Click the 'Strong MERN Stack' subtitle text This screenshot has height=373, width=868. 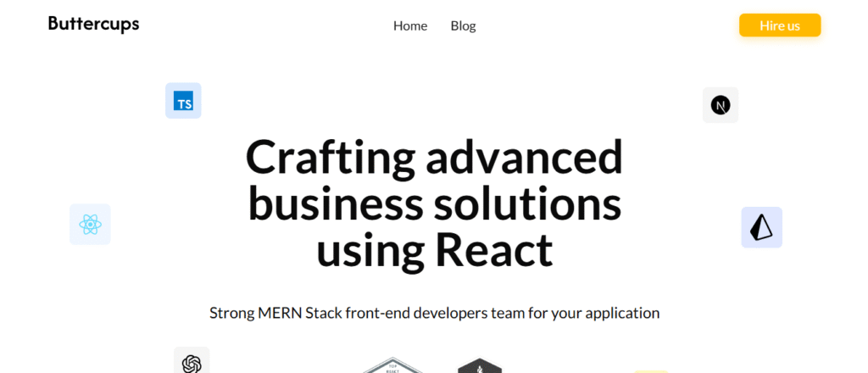[x=434, y=313]
